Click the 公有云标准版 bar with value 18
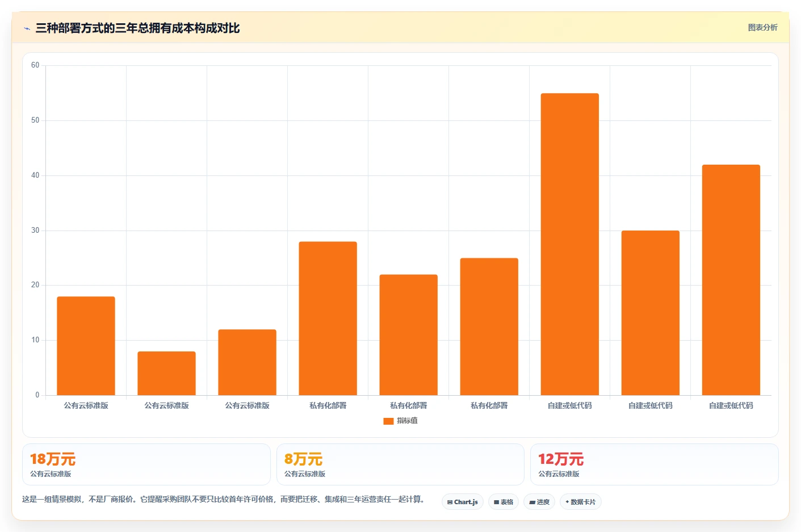The image size is (801, 532). [86, 346]
